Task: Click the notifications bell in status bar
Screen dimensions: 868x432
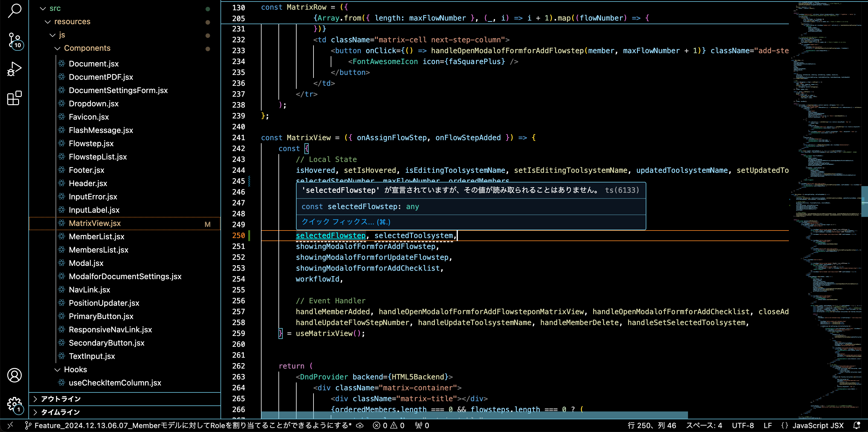Action: [x=857, y=425]
